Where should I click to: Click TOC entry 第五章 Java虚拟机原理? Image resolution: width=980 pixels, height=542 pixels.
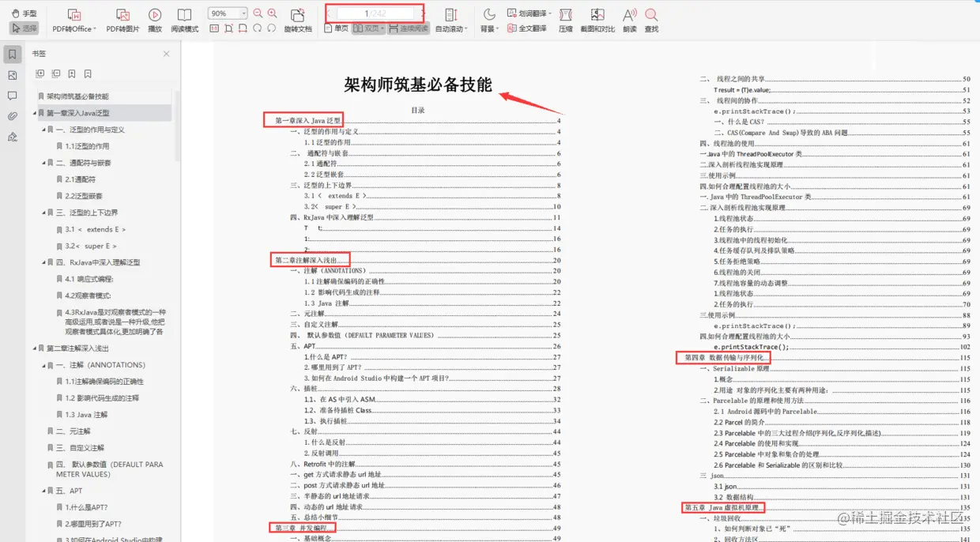click(722, 506)
